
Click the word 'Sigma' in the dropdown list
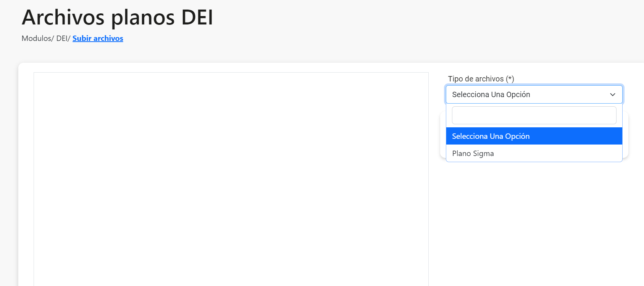(x=483, y=154)
